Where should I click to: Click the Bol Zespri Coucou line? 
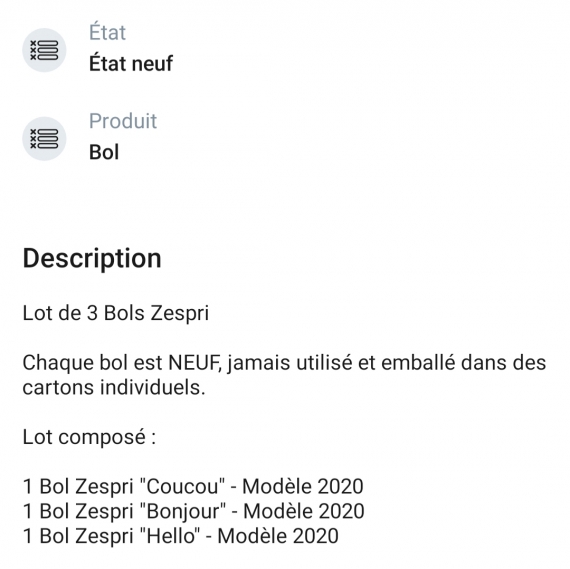click(x=193, y=486)
